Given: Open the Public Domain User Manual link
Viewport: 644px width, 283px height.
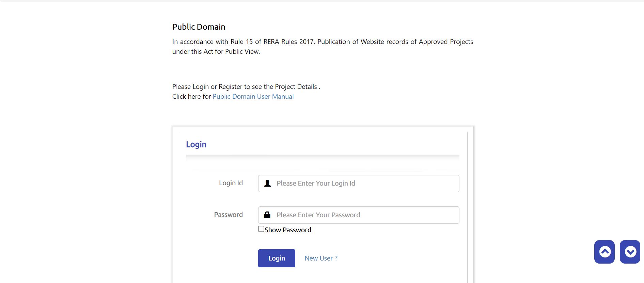Looking at the screenshot, I should click(x=253, y=96).
